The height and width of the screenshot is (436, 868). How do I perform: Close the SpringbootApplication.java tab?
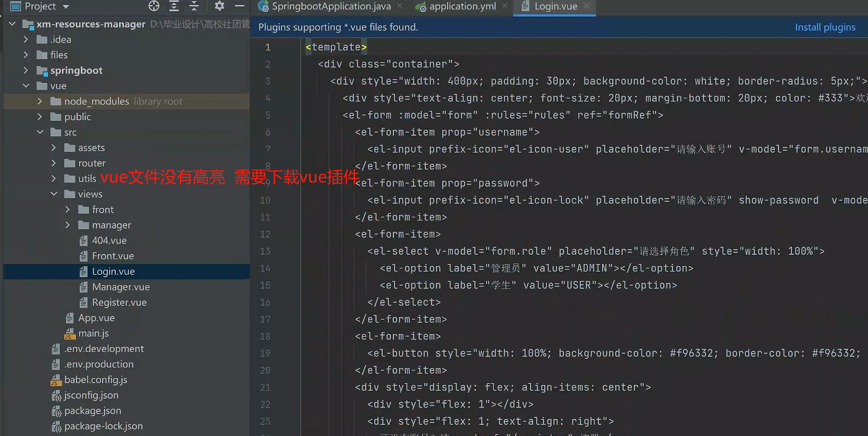[400, 7]
